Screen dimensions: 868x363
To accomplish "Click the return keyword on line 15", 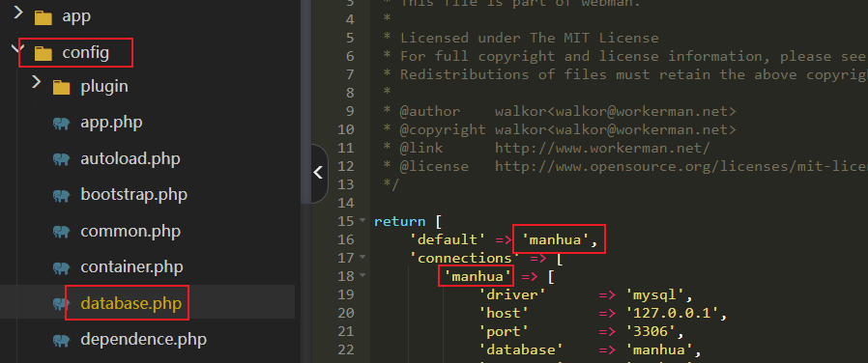I will [x=399, y=221].
